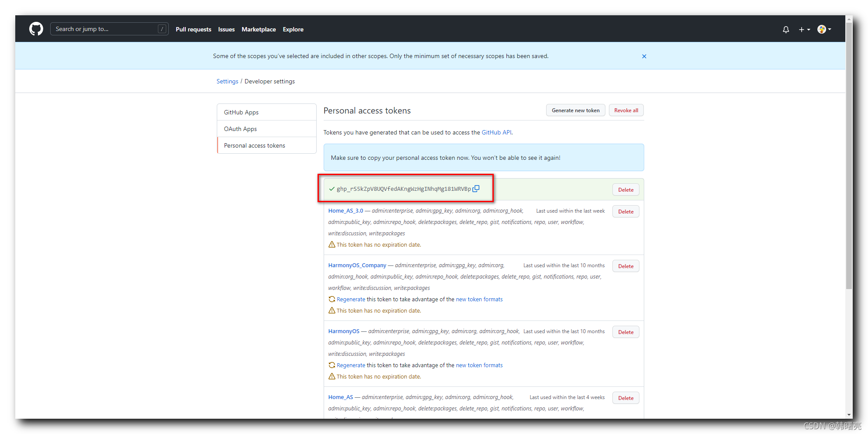This screenshot has width=868, height=434.
Task: Open the Explore page
Action: click(x=293, y=29)
